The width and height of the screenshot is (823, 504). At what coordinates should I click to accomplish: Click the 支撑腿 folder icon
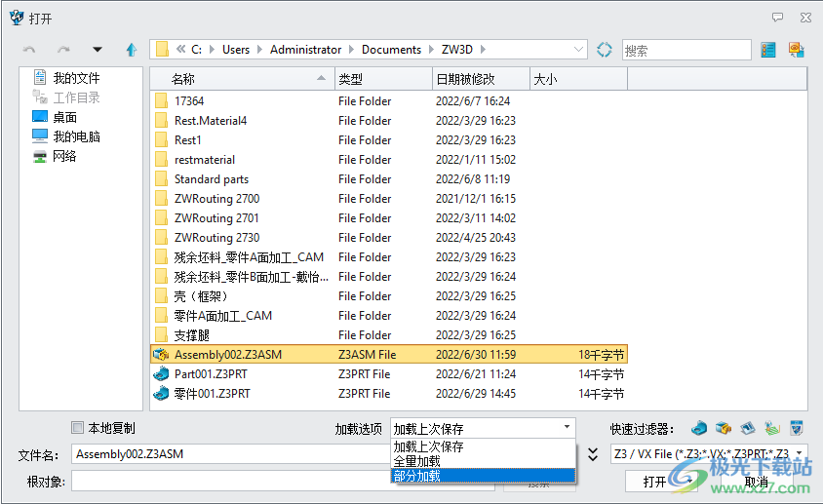pyautogui.click(x=161, y=335)
